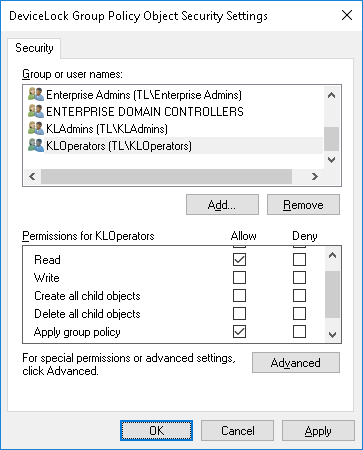Check Deny for Delete all child objects
Viewport: 363px width, 450px height.
(299, 314)
